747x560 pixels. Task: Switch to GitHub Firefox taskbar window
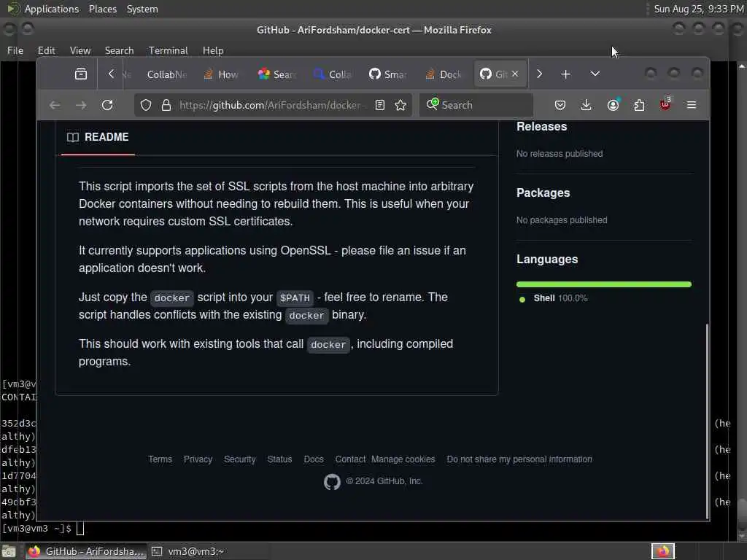tap(86, 551)
